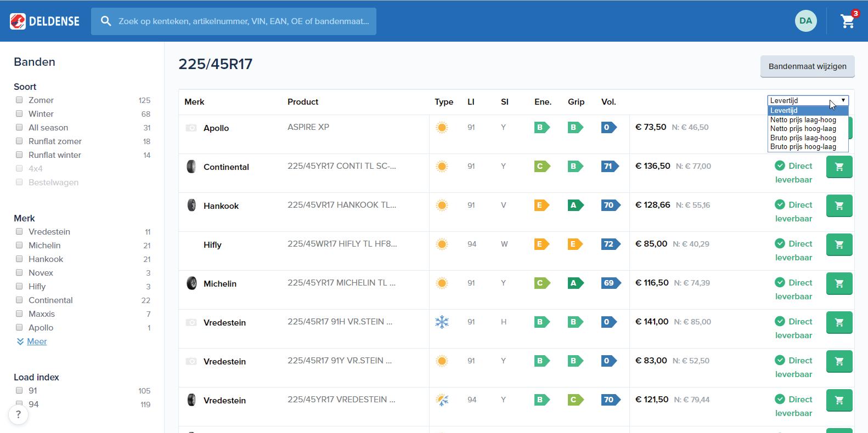Click Continental energy label C badge
Viewport: 868px width, 433px height.
(542, 166)
